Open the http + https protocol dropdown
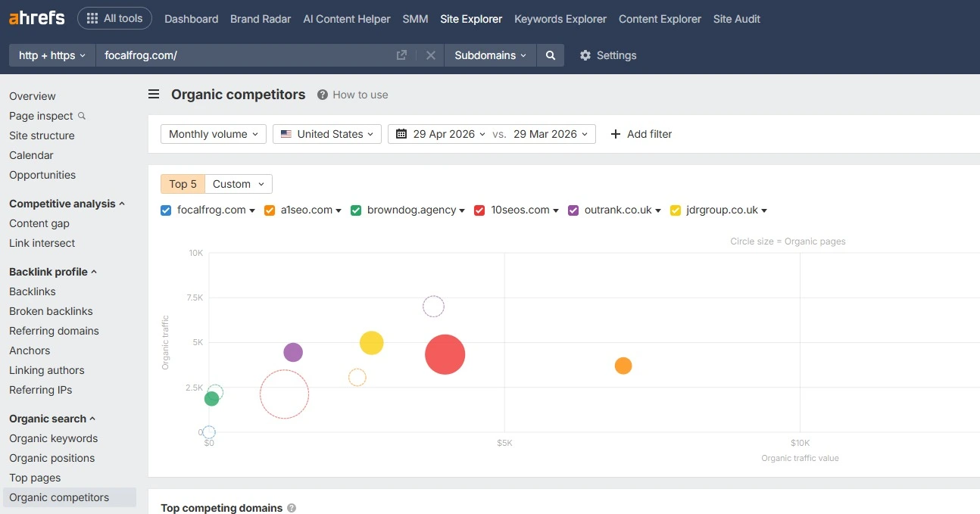Screen dimensions: 980x514 (52, 55)
